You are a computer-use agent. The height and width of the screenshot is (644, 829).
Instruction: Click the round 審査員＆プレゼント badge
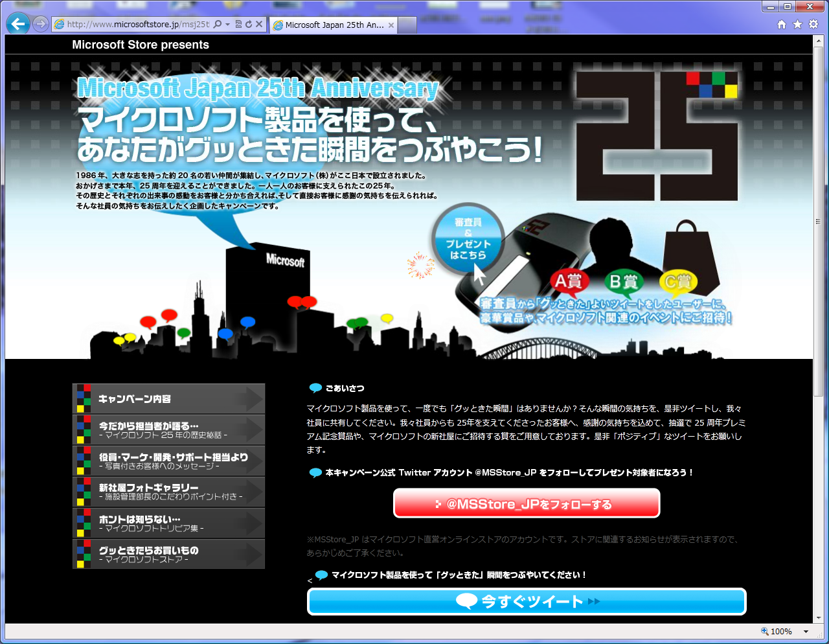point(468,238)
